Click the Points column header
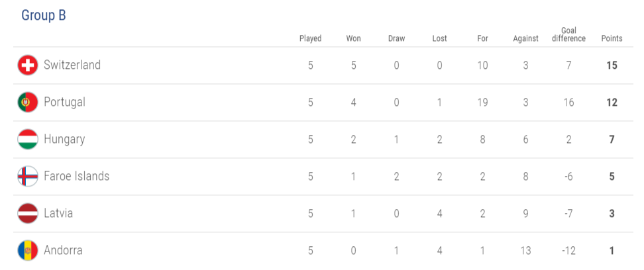Screen dimensions: 644x270 click(612, 38)
